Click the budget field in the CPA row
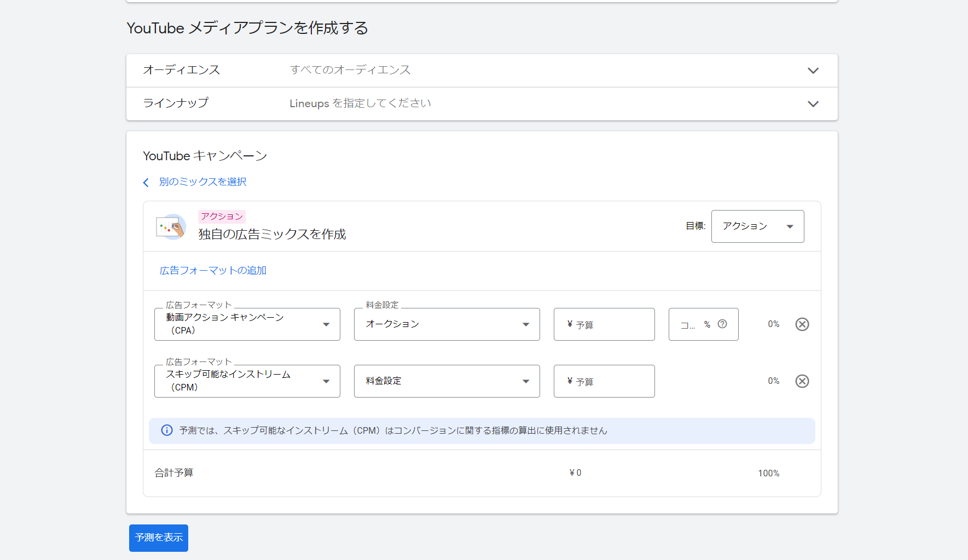The image size is (968, 560). pyautogui.click(x=604, y=324)
